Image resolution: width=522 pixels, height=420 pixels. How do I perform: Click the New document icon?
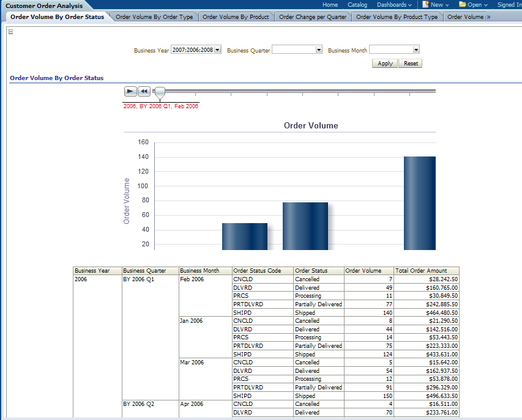pos(425,4)
